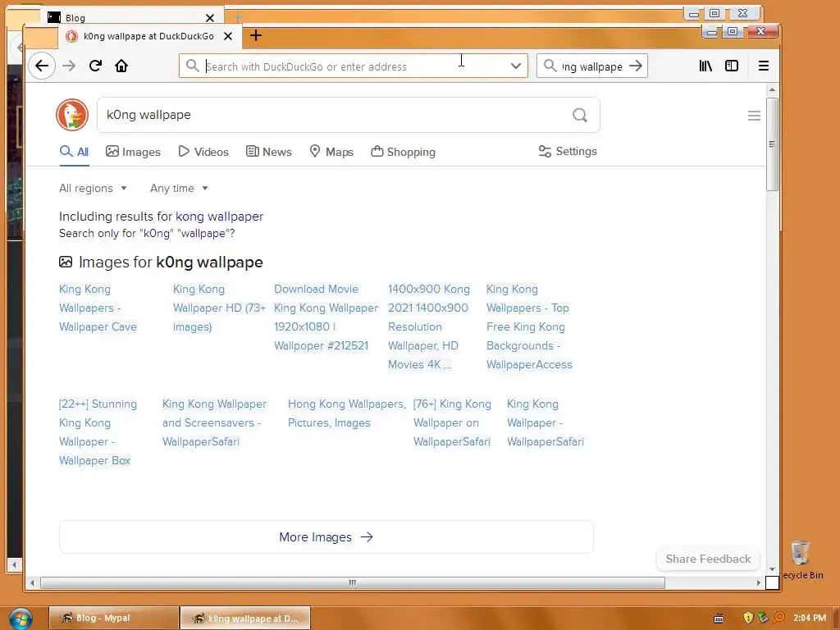Click the 2:04 PM system clock

(x=810, y=618)
